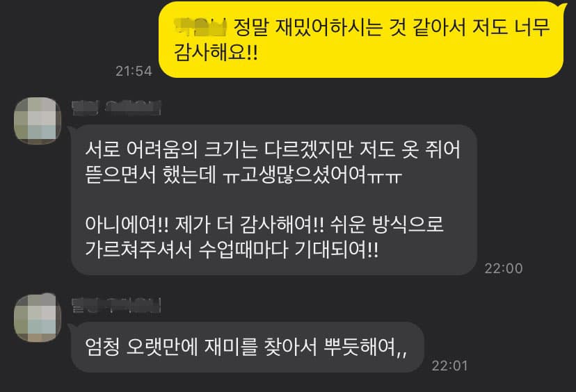Tap 뜯으면서 했는데 text in gray bubble

click(x=151, y=174)
